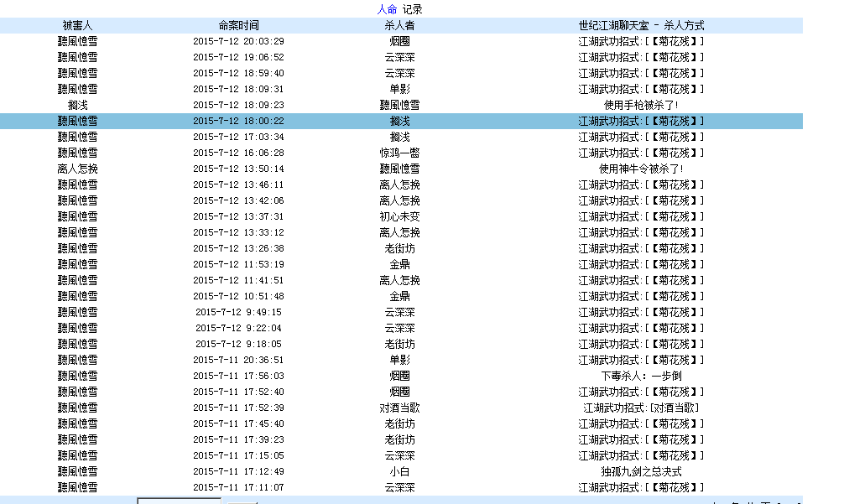Click timestamp 2015-7-12 18:00:22 in highlighted row
The width and height of the screenshot is (844, 504).
click(x=238, y=121)
